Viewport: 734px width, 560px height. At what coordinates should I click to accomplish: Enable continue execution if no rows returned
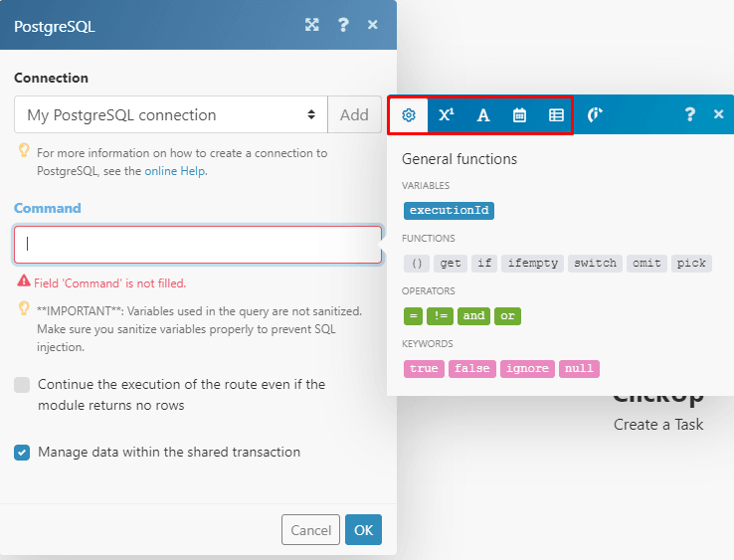pos(22,385)
